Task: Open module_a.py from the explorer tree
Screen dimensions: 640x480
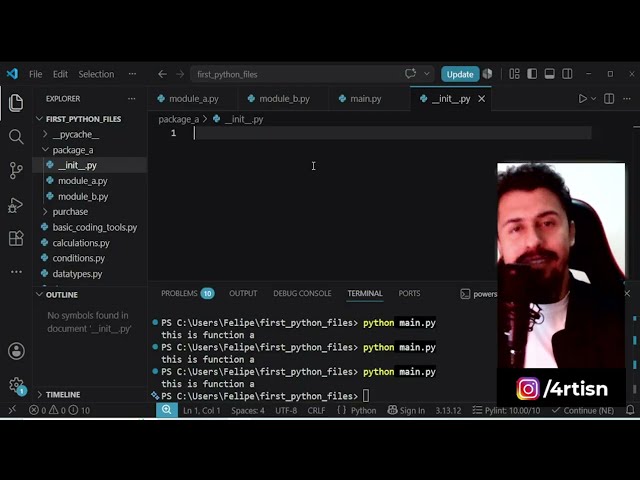Action: click(82, 180)
